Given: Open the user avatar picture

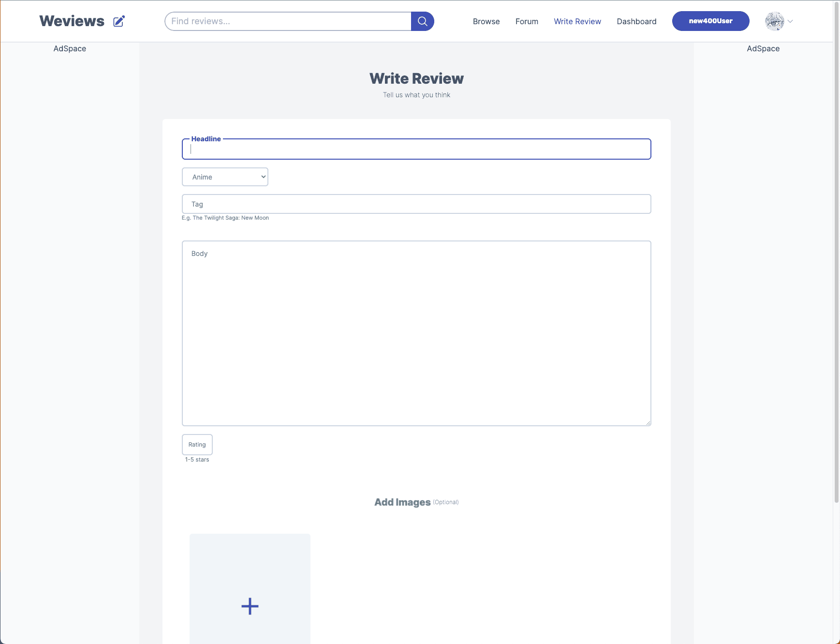Looking at the screenshot, I should (x=774, y=21).
